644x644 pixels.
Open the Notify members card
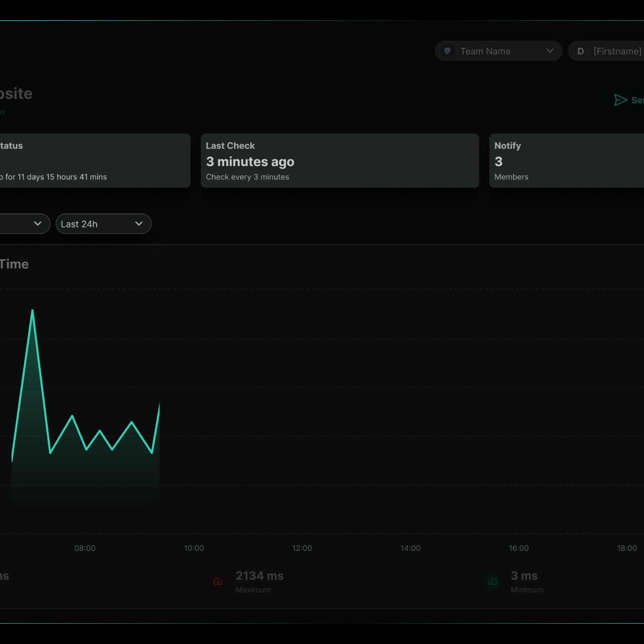[567, 160]
